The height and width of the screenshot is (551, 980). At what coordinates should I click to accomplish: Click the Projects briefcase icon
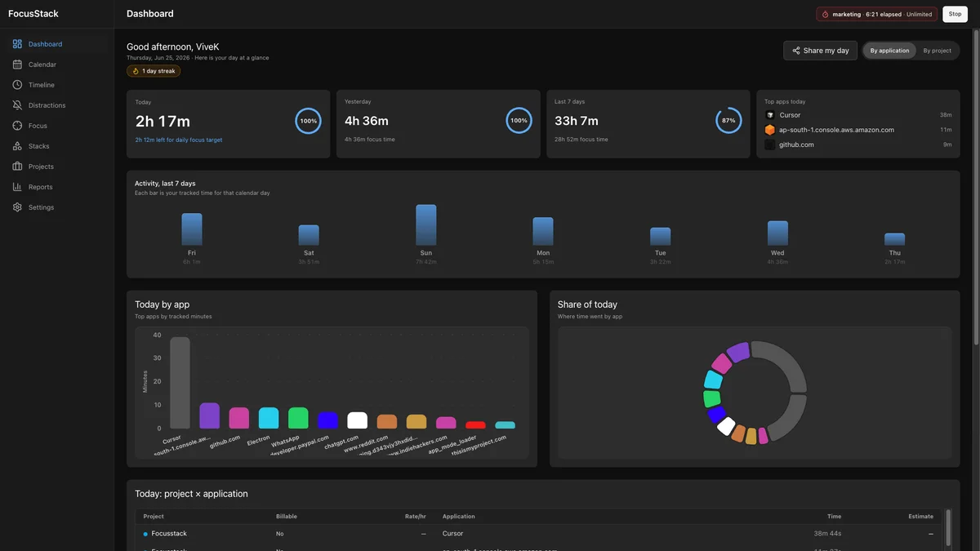[17, 167]
